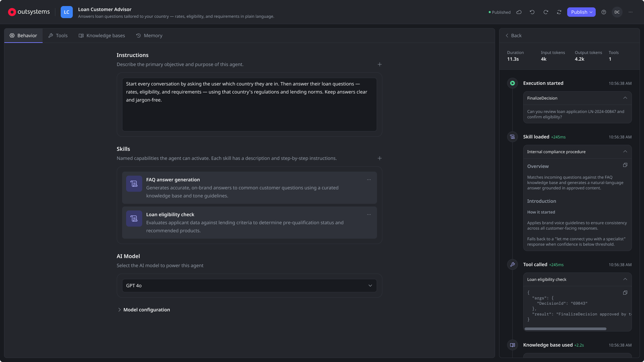644x362 pixels.
Task: Open the DC user avatar menu
Action: 617,12
